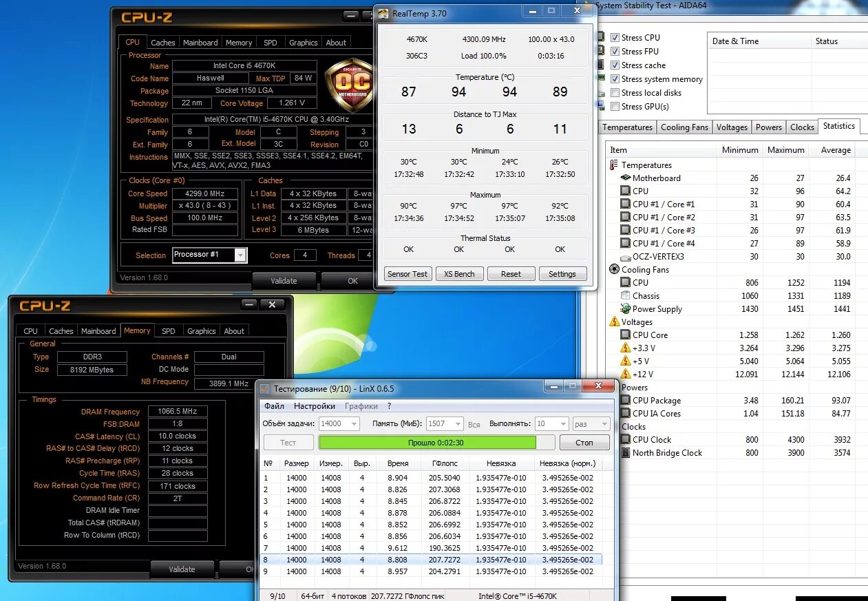The width and height of the screenshot is (868, 601).
Task: Open RealTemp Settings
Action: tap(562, 274)
